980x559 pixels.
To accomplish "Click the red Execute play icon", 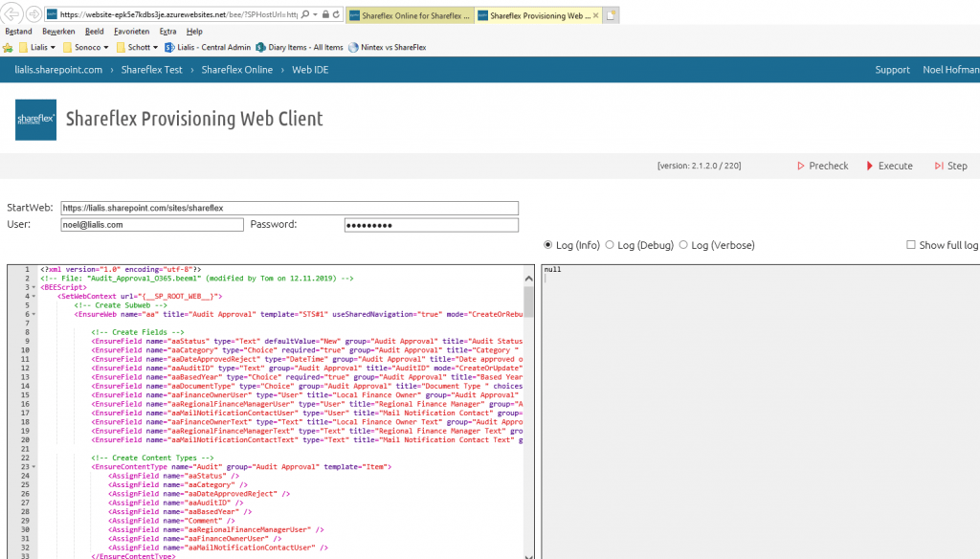I will (x=869, y=167).
